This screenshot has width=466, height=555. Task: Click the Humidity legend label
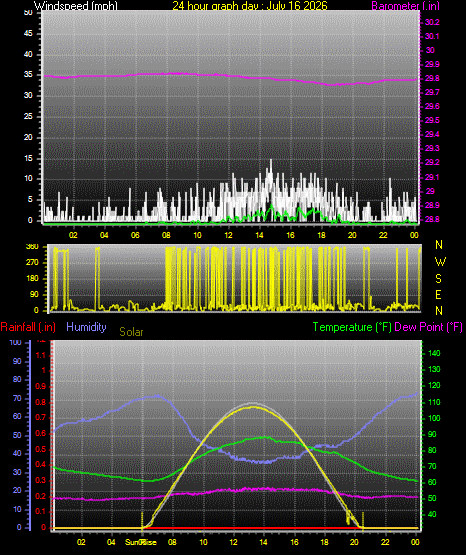(86, 327)
